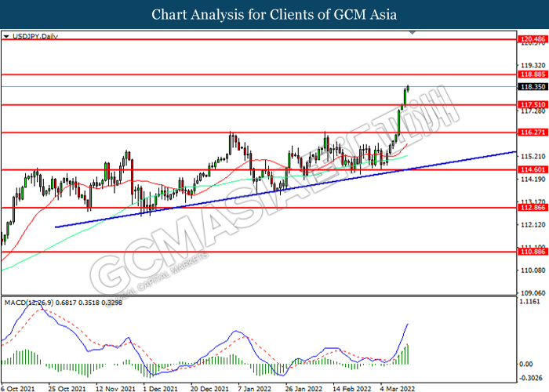
Task: Click the 112.120 price axis value
Action: pos(533,225)
